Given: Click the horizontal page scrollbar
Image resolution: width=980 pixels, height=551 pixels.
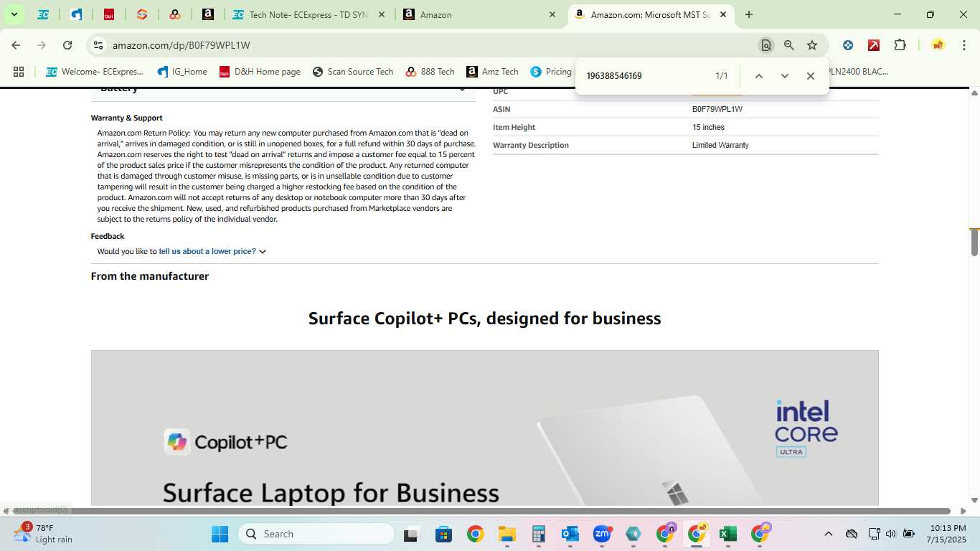Looking at the screenshot, I should [x=483, y=511].
